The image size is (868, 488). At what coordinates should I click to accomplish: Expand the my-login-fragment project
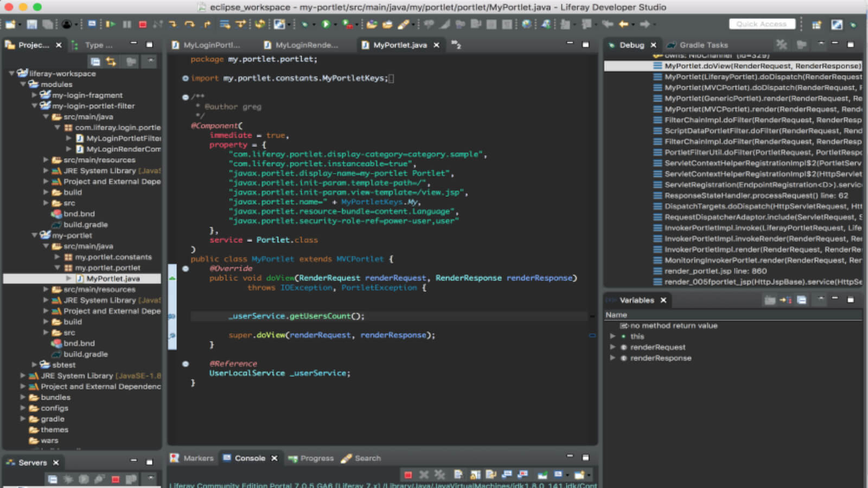point(34,95)
